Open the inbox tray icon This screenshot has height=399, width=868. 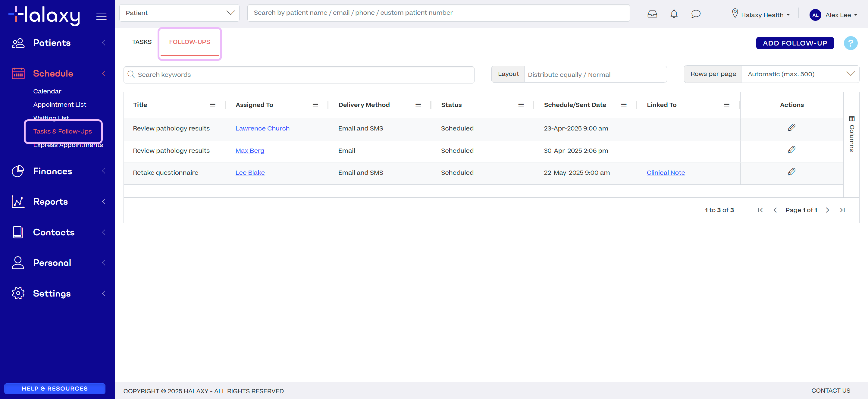(652, 14)
